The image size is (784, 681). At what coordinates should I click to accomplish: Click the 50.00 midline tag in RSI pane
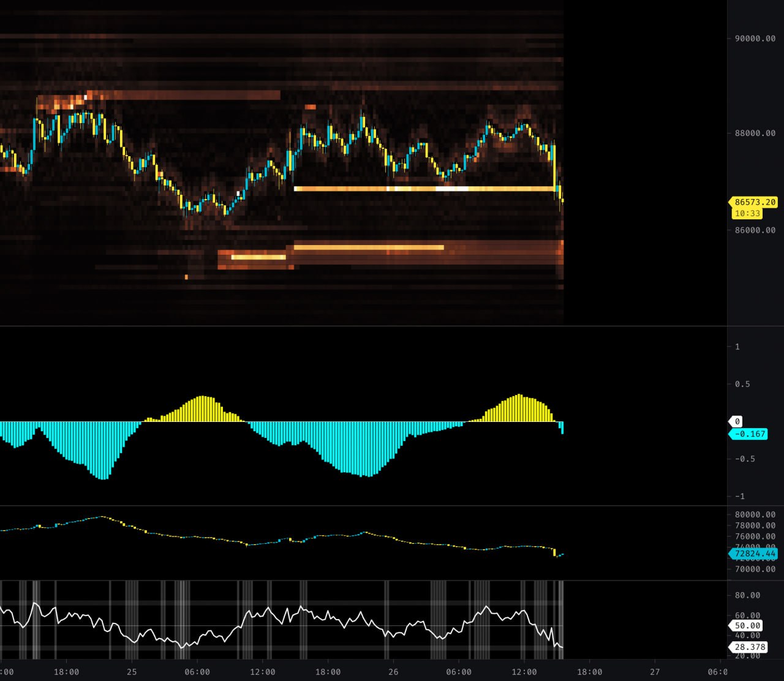[746, 626]
